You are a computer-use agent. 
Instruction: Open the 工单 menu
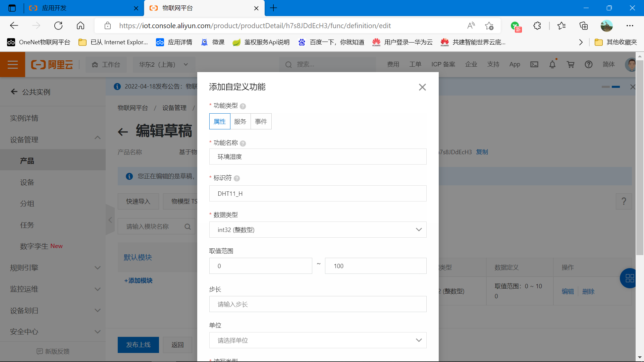415,64
